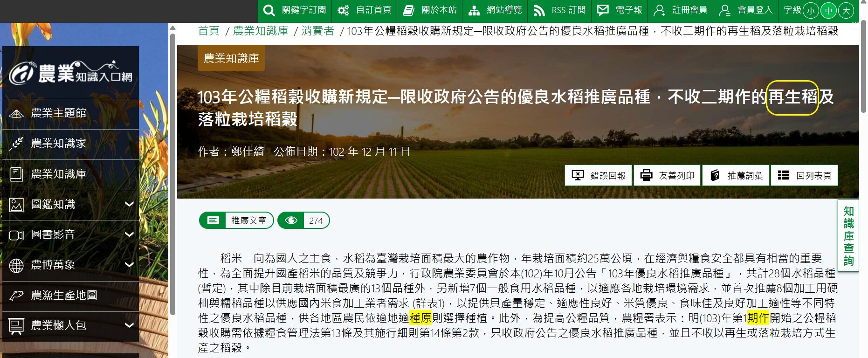This screenshot has height=358, width=868.
Task: Set font size to small (小)
Action: pyautogui.click(x=812, y=11)
